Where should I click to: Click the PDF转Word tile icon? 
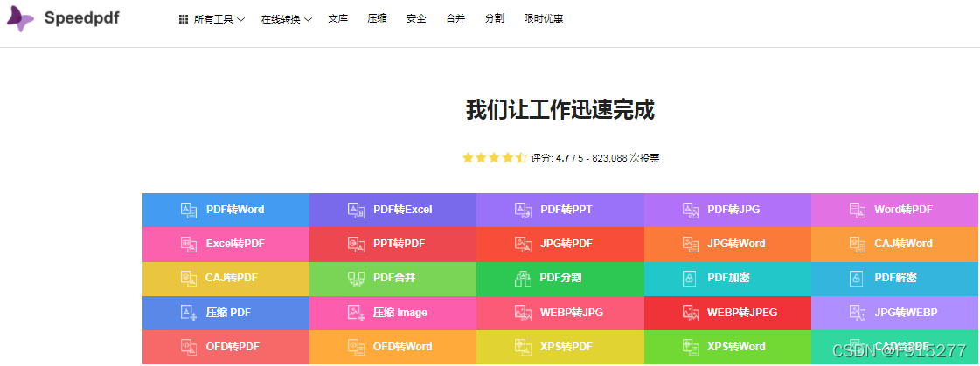(x=189, y=210)
